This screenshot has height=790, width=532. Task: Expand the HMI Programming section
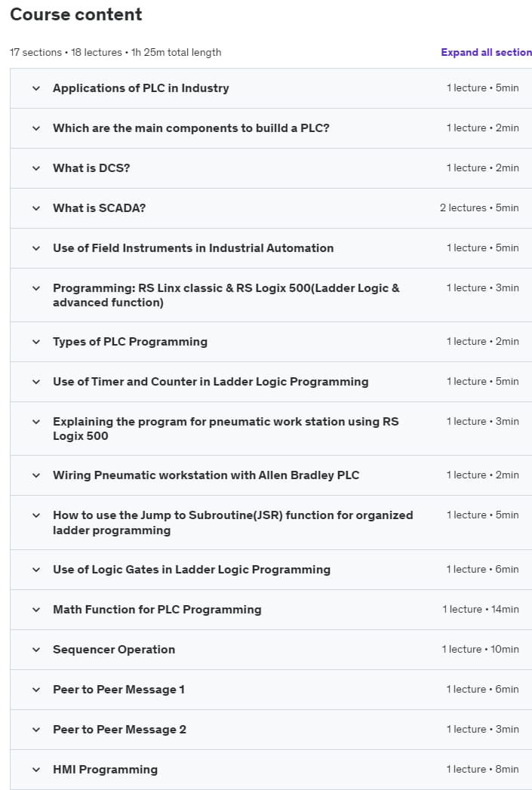click(105, 770)
